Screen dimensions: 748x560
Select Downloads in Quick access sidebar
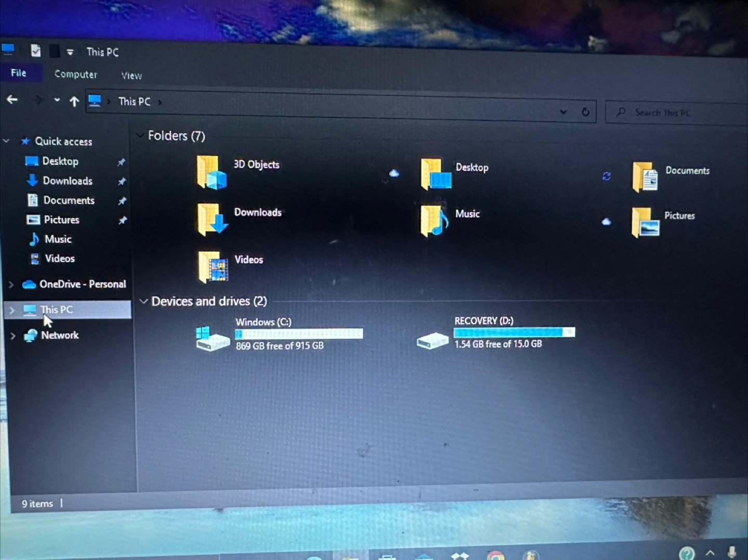coord(68,181)
